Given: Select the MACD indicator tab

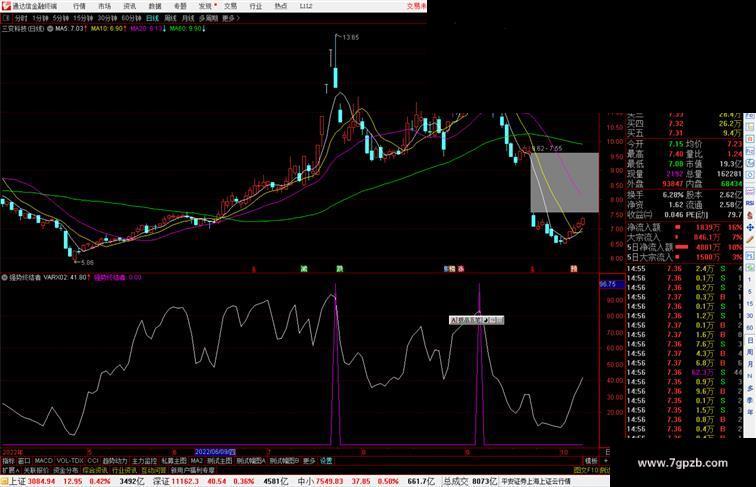Looking at the screenshot, I should [43, 461].
